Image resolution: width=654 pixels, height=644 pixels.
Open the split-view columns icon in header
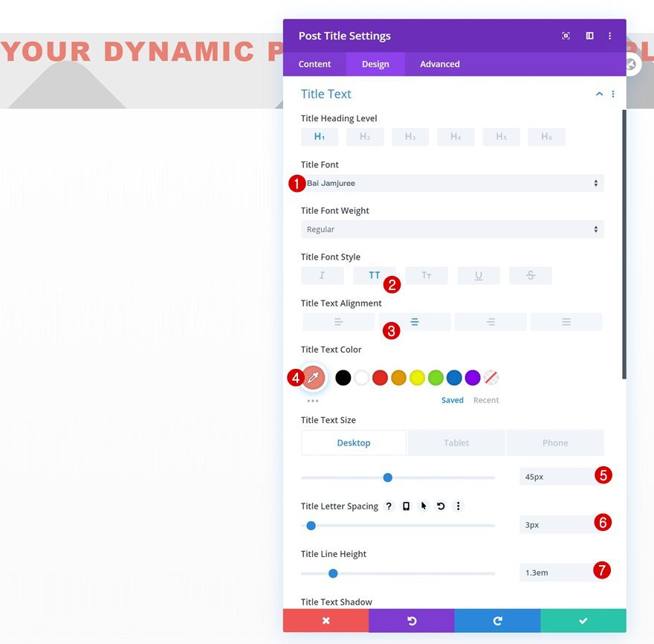click(x=590, y=36)
